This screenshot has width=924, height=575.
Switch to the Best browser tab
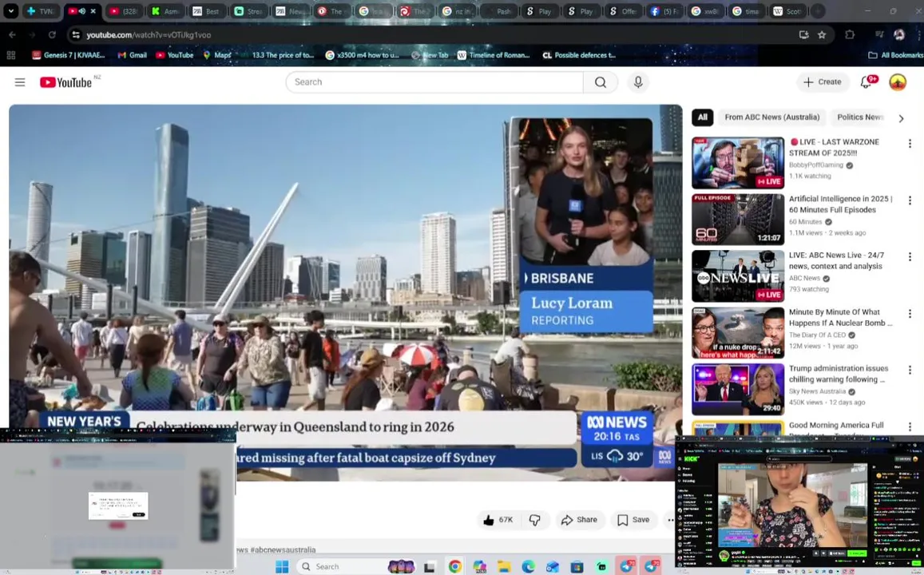point(206,10)
